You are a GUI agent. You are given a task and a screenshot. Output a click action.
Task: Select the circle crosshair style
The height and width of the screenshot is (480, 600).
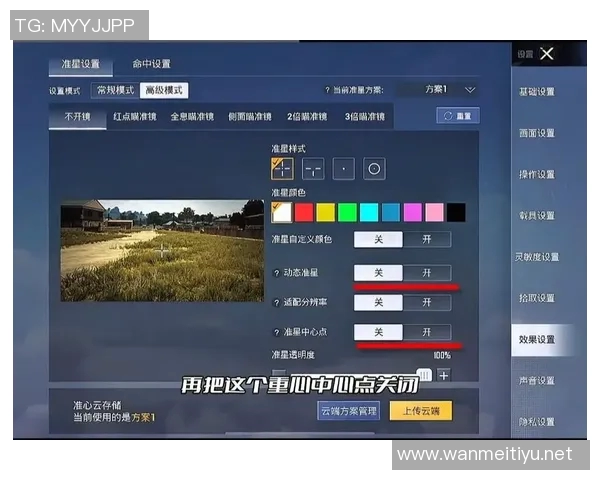[x=374, y=168]
